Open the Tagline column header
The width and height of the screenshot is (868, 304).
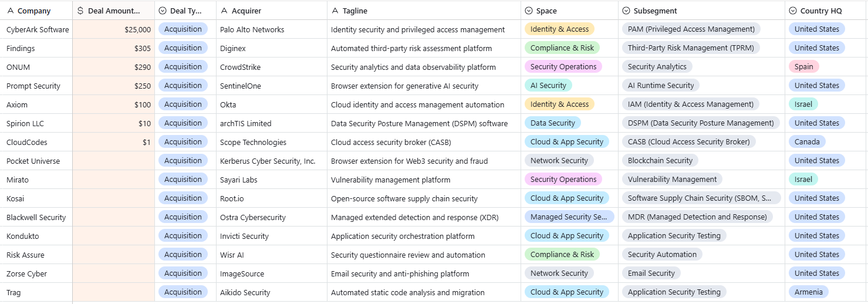coord(424,11)
